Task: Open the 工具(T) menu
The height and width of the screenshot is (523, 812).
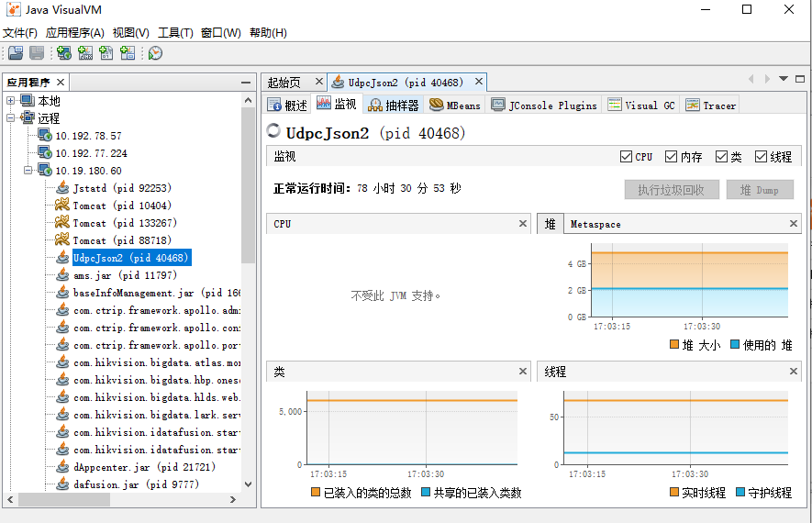Action: coord(175,33)
